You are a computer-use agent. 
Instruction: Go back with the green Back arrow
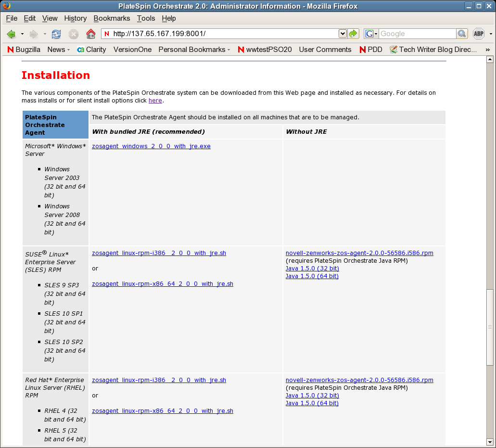pyautogui.click(x=11, y=34)
